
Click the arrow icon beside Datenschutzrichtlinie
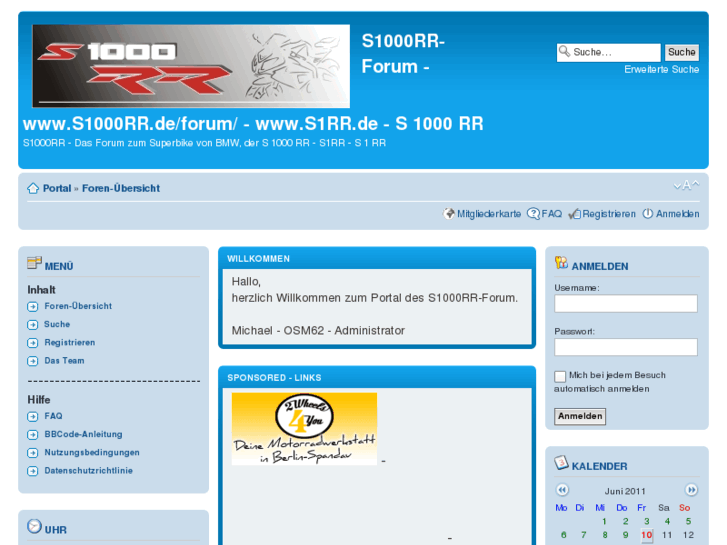pyautogui.click(x=32, y=471)
